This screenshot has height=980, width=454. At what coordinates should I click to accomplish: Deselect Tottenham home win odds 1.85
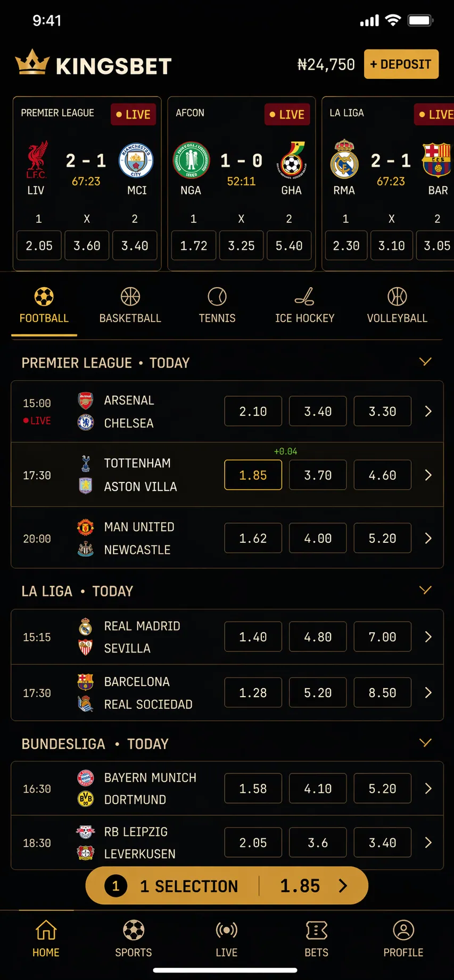point(253,475)
